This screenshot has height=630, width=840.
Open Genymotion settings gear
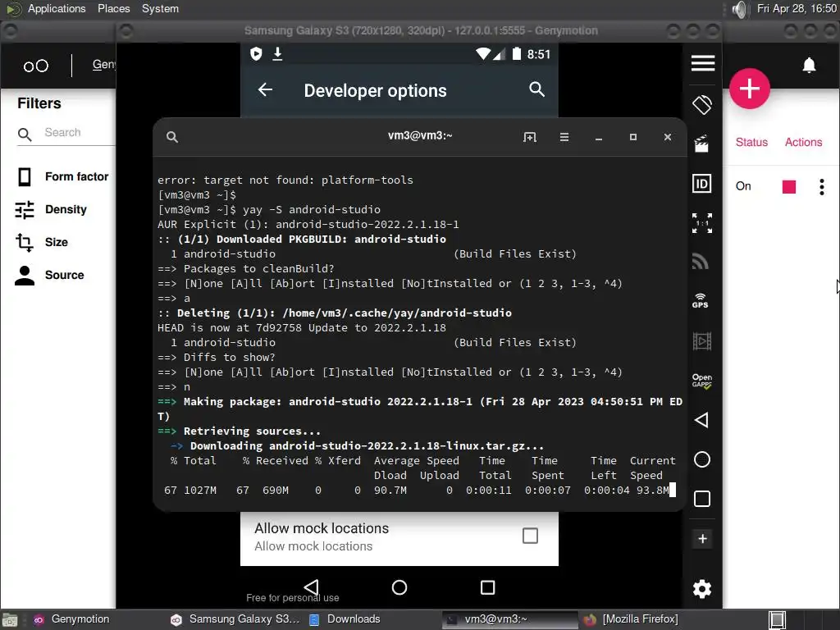click(702, 589)
